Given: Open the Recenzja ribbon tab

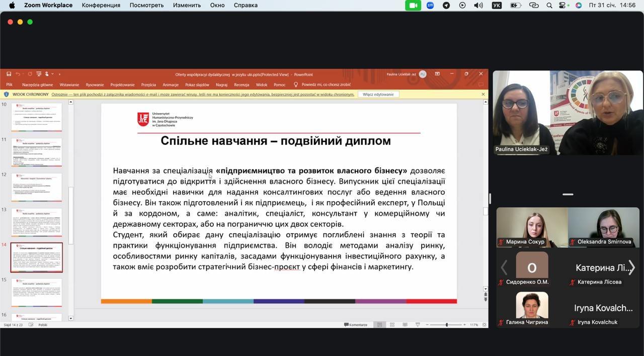Looking at the screenshot, I should point(242,84).
